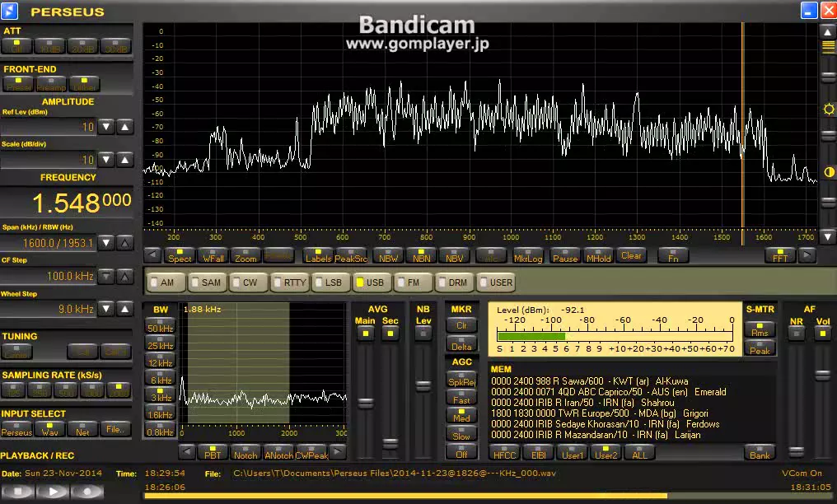The image size is (837, 504).
Task: Clear the spectrum trace
Action: (x=632, y=255)
